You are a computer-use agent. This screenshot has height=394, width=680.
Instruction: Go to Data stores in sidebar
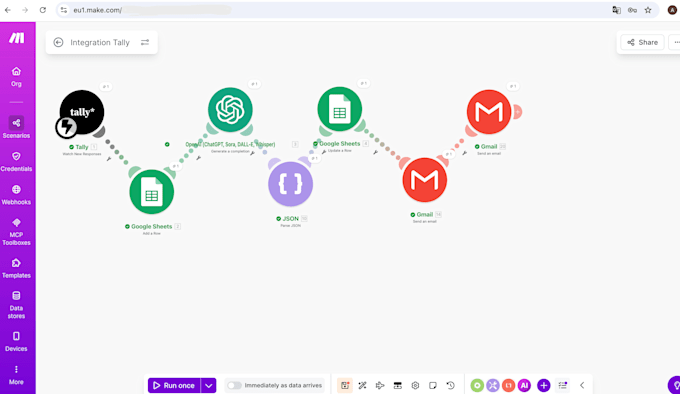(16, 305)
